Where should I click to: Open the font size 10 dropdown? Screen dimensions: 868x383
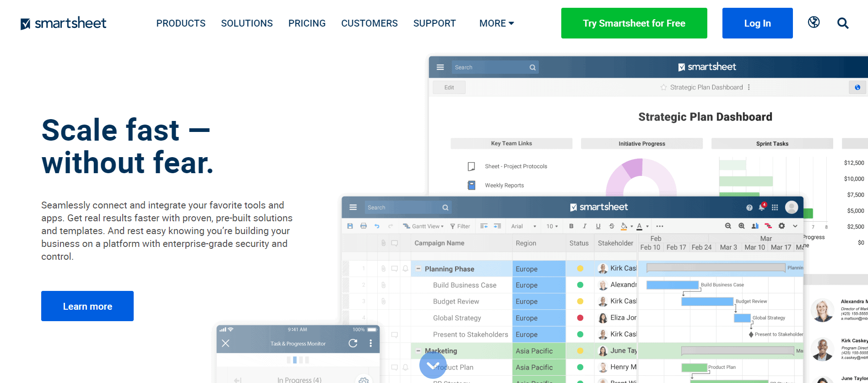(x=552, y=226)
